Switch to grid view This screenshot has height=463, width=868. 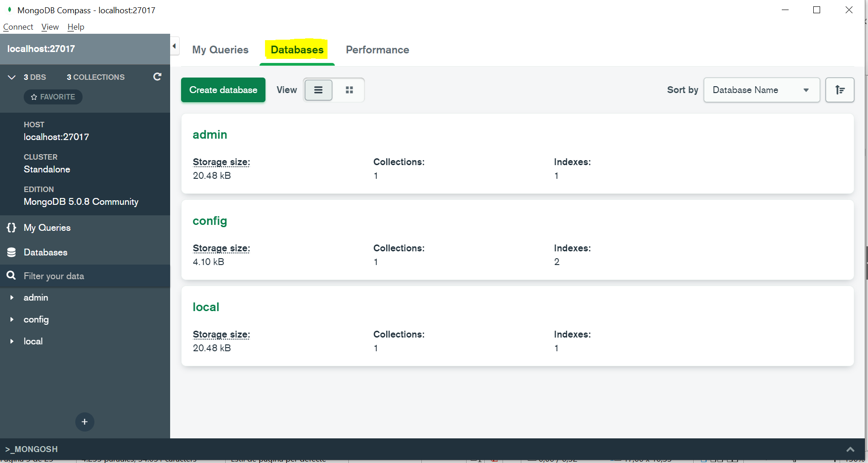tap(349, 90)
